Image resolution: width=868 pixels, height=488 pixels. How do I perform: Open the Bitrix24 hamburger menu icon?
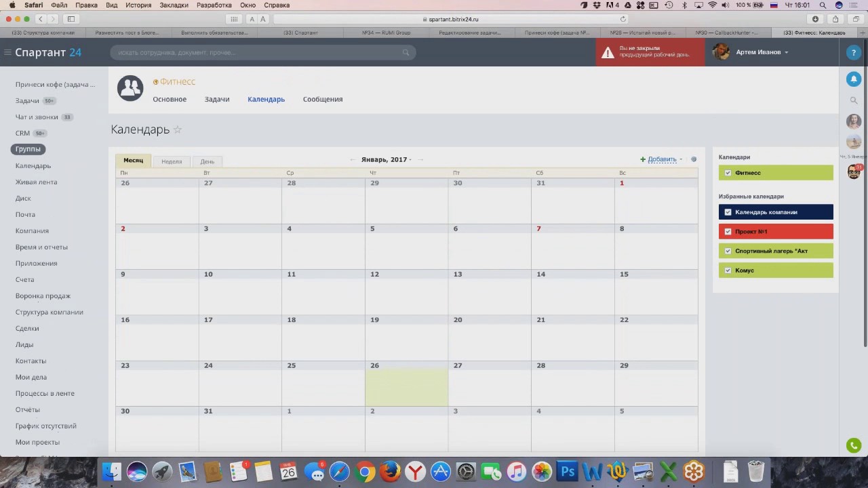pos(7,52)
